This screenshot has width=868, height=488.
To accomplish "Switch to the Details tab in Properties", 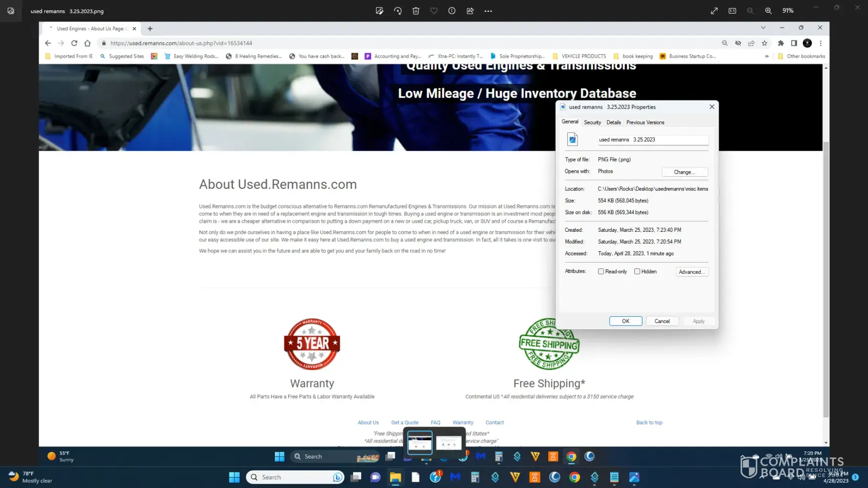I will [x=614, y=122].
